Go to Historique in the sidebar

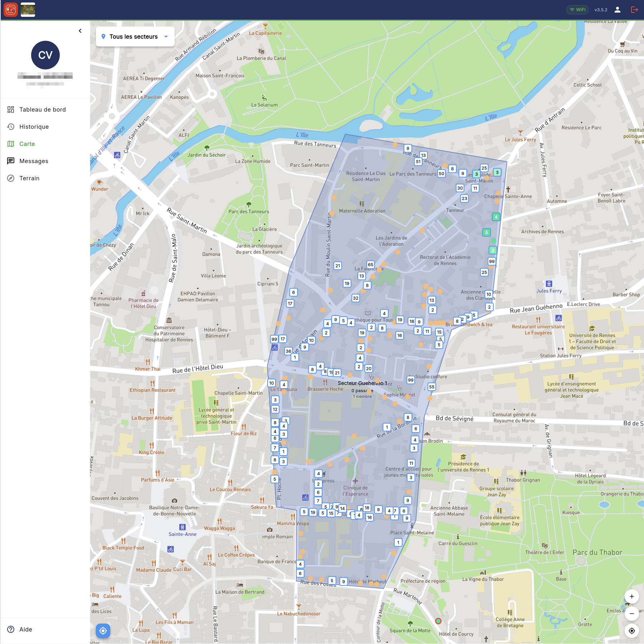pyautogui.click(x=34, y=127)
